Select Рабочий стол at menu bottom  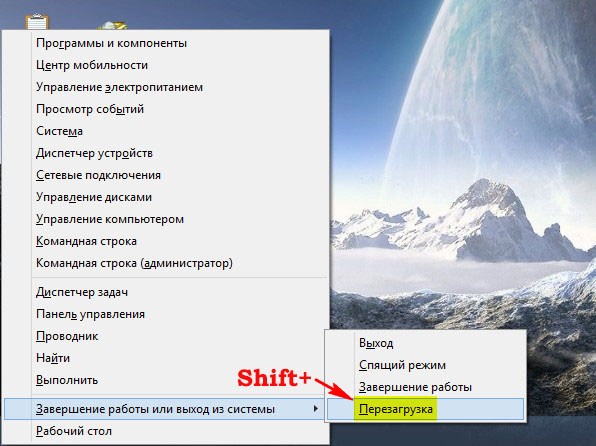pyautogui.click(x=166, y=431)
